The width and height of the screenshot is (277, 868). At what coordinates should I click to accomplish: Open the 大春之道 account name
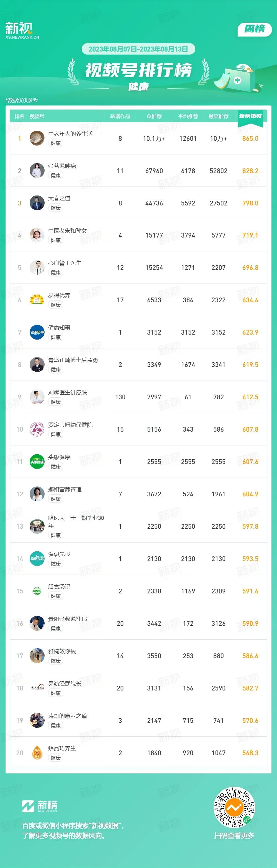[59, 199]
